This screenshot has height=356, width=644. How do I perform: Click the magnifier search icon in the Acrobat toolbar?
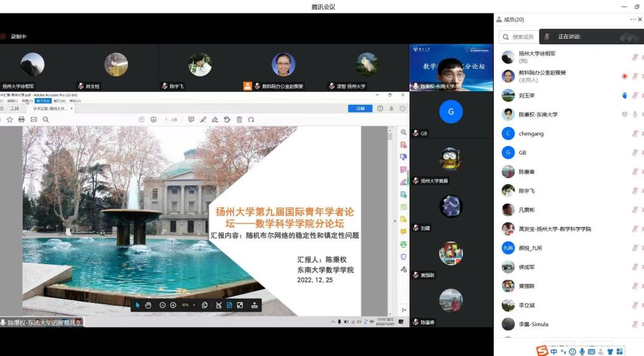46,119
